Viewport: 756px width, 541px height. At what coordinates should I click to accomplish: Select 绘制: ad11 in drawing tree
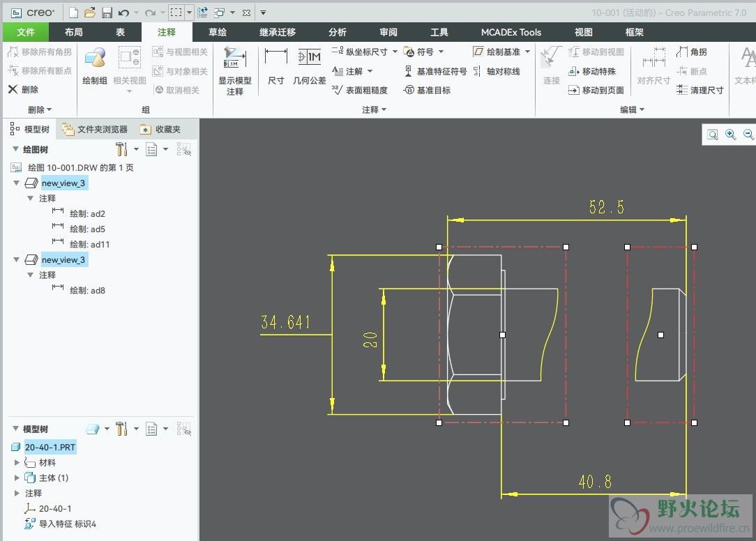(90, 245)
